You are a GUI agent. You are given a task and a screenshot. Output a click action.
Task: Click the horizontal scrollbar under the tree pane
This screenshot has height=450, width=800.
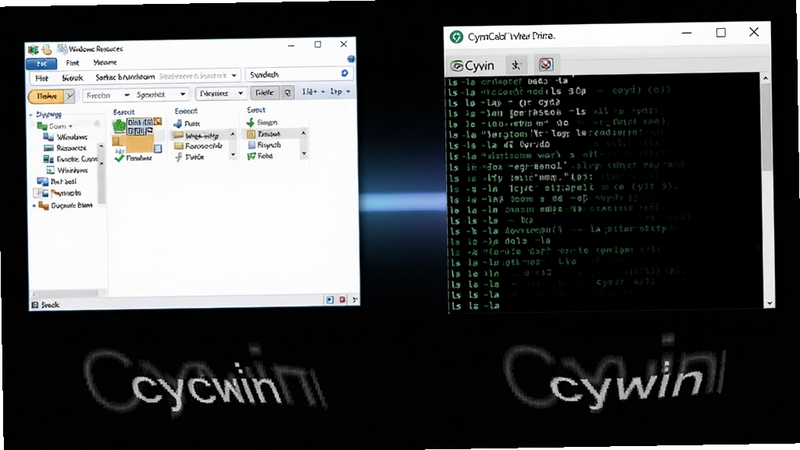[x=66, y=294]
